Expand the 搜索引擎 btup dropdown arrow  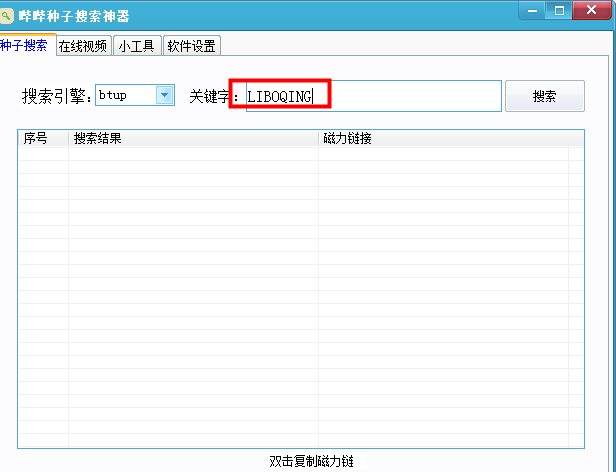coord(165,95)
